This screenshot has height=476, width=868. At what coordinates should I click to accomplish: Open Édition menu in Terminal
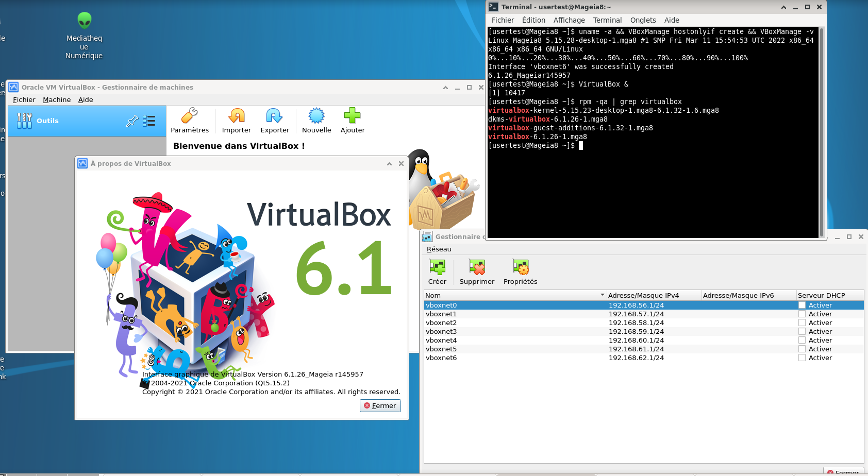coord(533,20)
